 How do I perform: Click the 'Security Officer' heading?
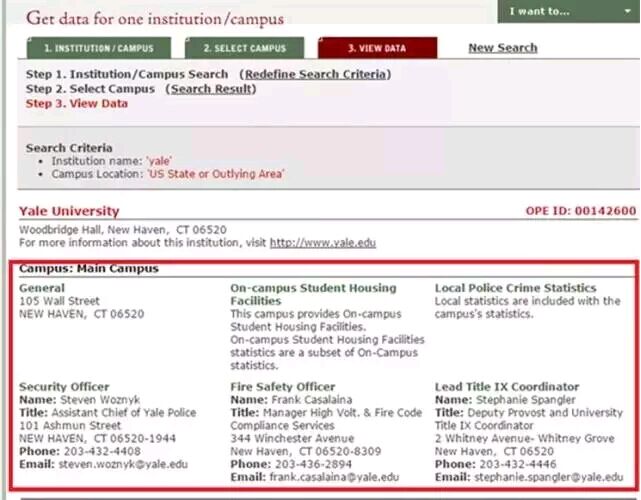pyautogui.click(x=64, y=387)
